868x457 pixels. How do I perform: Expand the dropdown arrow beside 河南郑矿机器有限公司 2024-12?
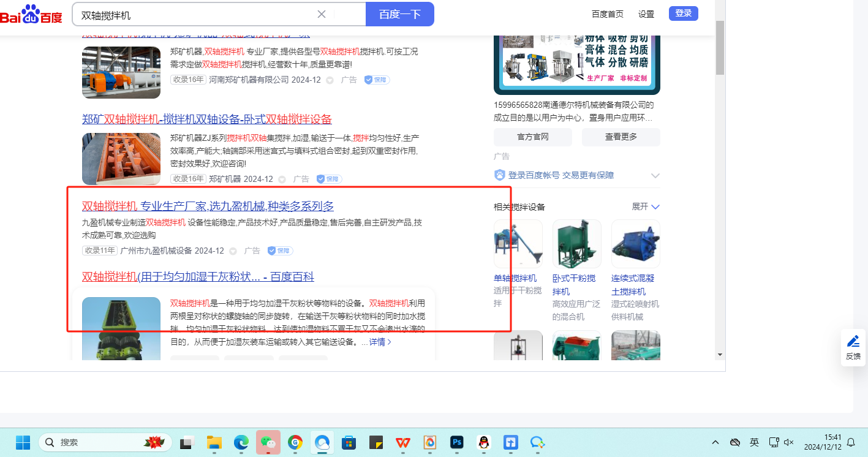[x=330, y=80]
